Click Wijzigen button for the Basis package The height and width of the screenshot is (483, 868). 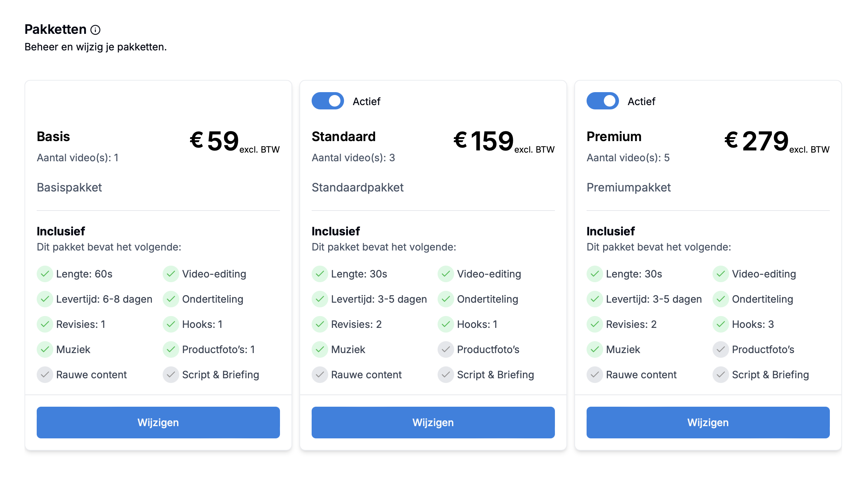pos(158,423)
